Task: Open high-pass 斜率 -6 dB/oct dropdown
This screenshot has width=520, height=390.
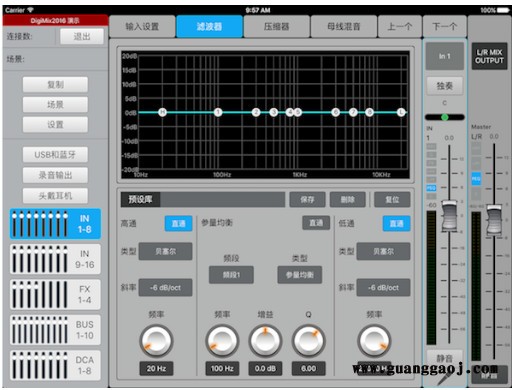Action: [165, 287]
